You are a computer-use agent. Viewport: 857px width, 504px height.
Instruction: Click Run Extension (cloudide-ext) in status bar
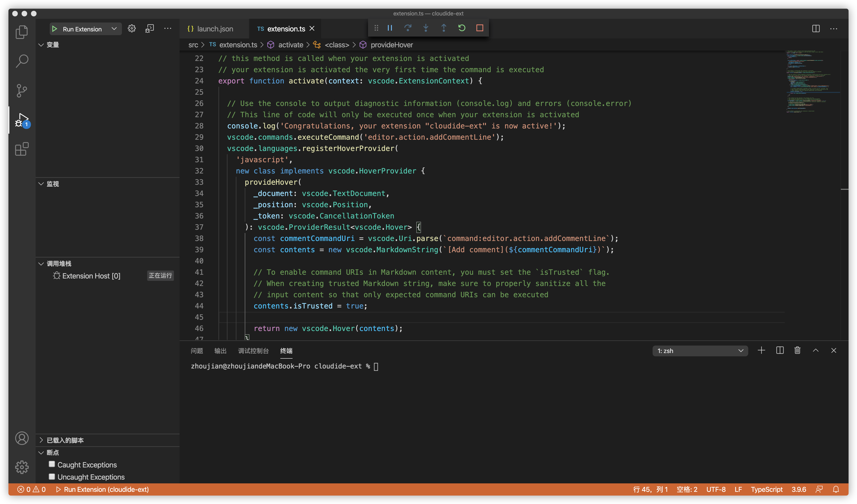pos(102,489)
